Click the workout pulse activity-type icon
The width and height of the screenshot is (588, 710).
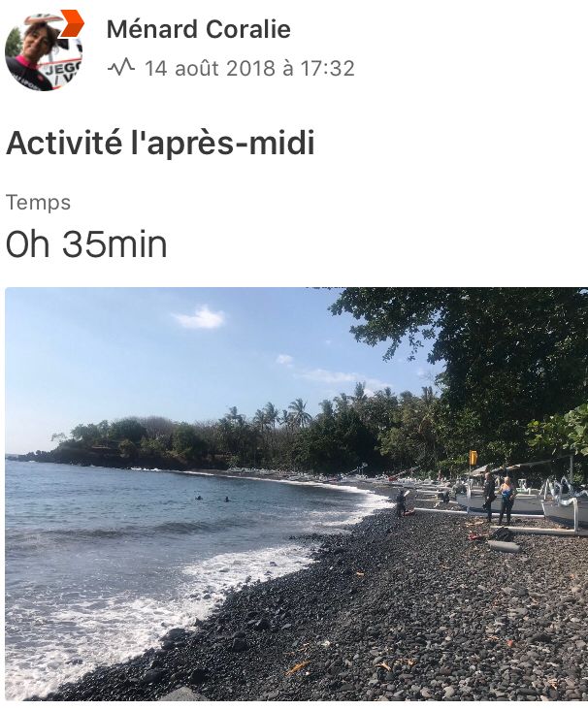click(x=121, y=68)
